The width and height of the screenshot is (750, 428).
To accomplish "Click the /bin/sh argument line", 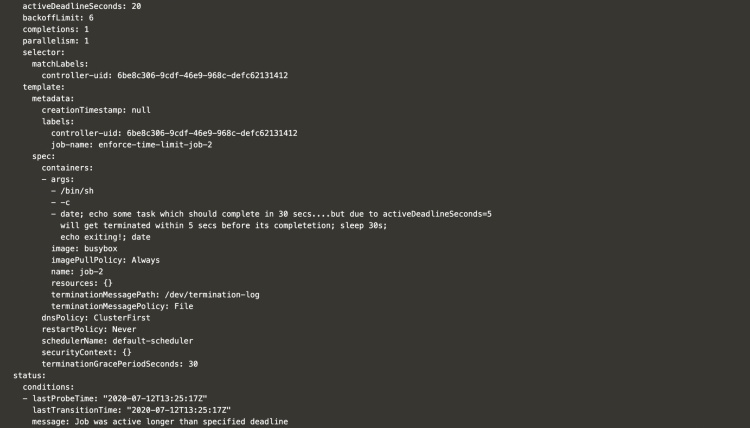I will (72, 191).
